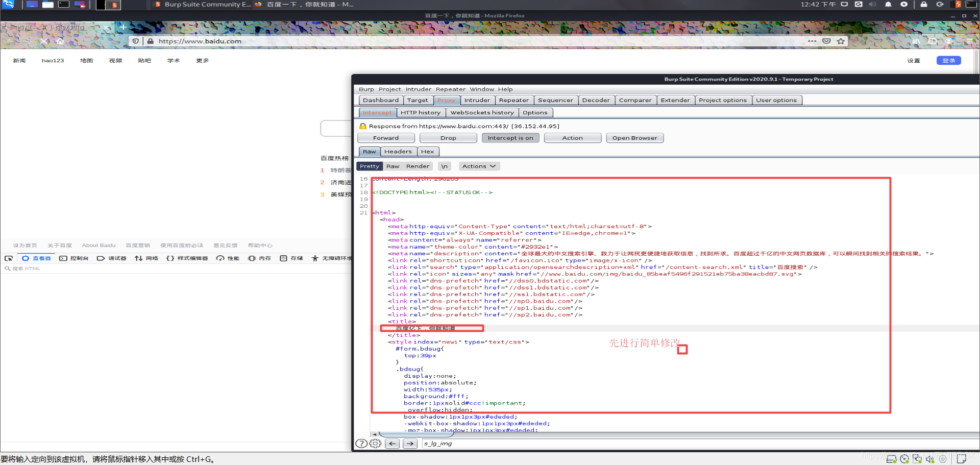The height and width of the screenshot is (465, 980).
Task: Switch to the Hex view tab
Action: pyautogui.click(x=428, y=152)
